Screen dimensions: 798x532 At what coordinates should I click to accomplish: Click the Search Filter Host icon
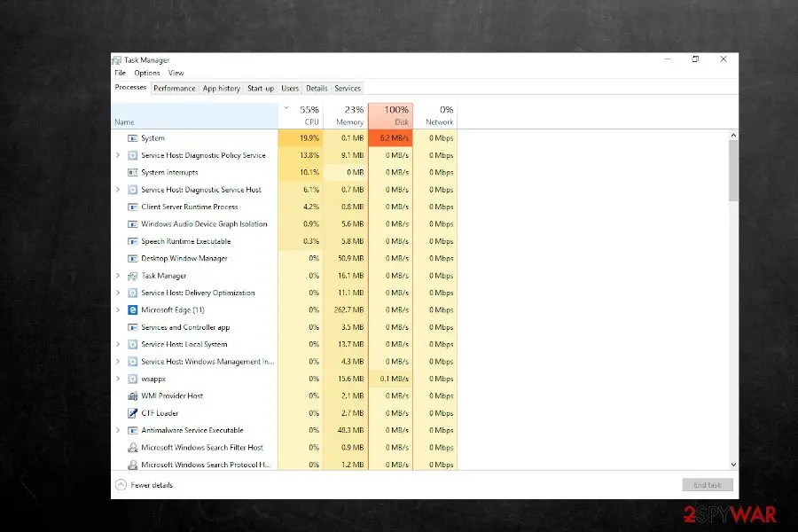(x=132, y=448)
